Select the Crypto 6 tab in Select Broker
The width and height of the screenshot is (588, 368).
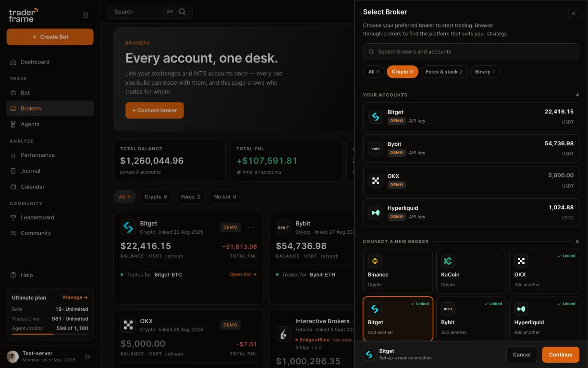(402, 72)
